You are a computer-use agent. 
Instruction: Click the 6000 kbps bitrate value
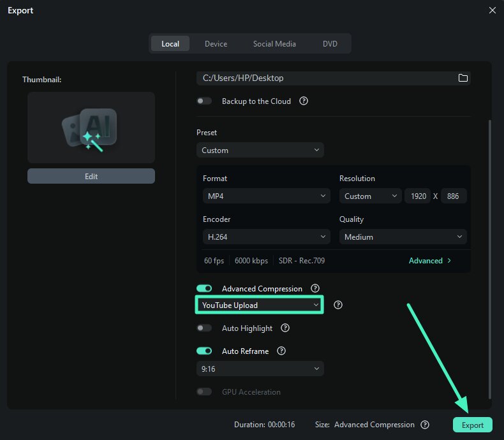tap(251, 260)
